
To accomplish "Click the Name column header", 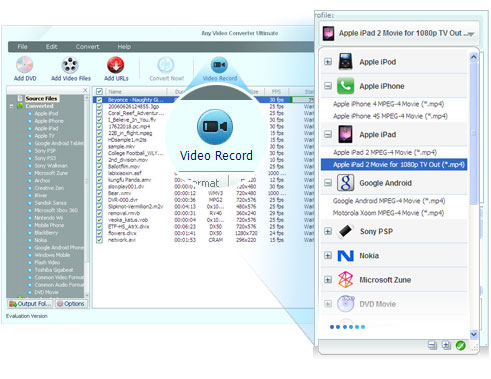I will [x=136, y=91].
